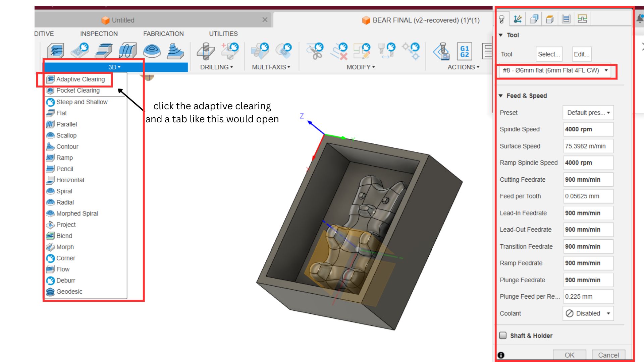644x362 pixels.
Task: Close the Untitled document tab
Action: point(265,20)
